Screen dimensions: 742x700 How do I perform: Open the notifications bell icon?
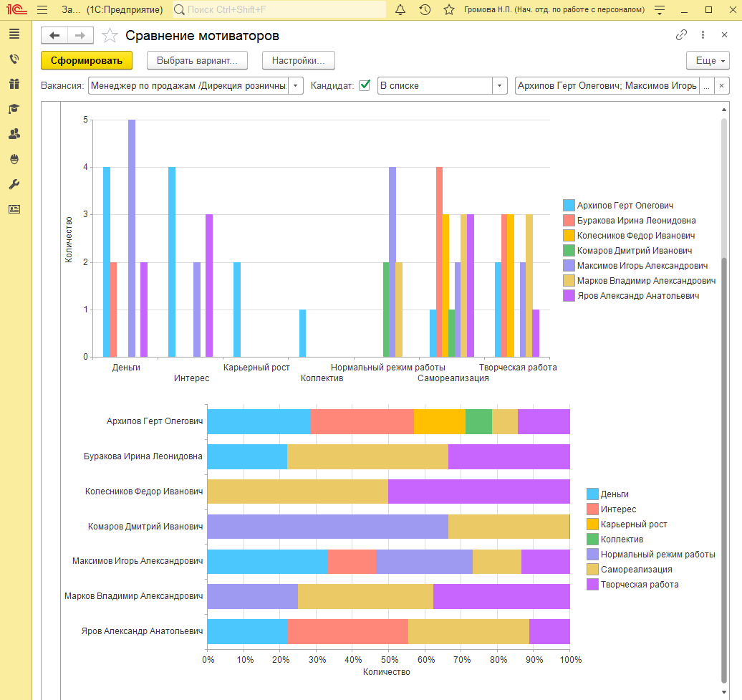coord(400,9)
